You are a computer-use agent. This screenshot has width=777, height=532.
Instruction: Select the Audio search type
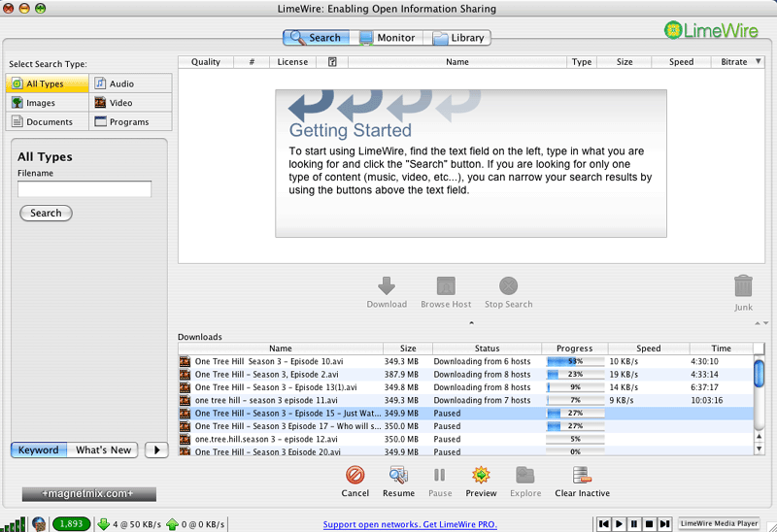131,83
